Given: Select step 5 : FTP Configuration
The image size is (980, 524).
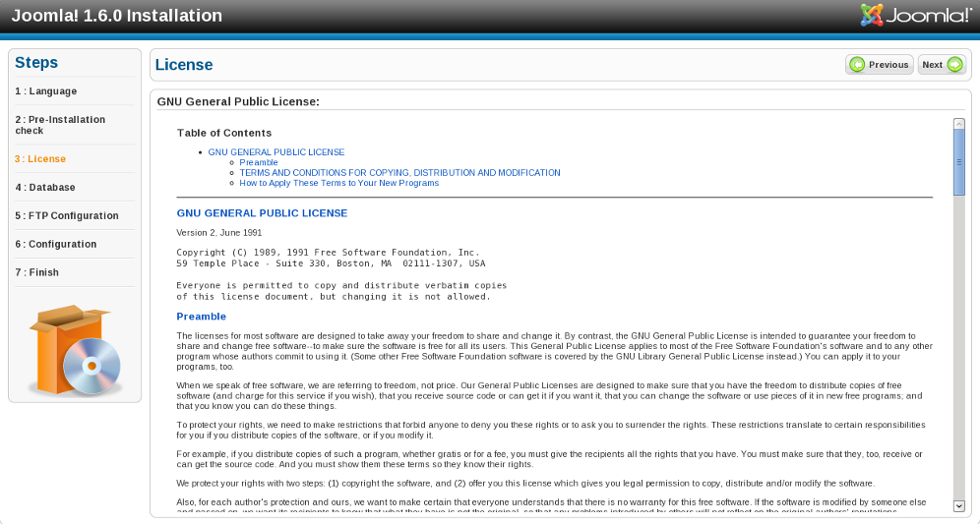Looking at the screenshot, I should point(67,216).
